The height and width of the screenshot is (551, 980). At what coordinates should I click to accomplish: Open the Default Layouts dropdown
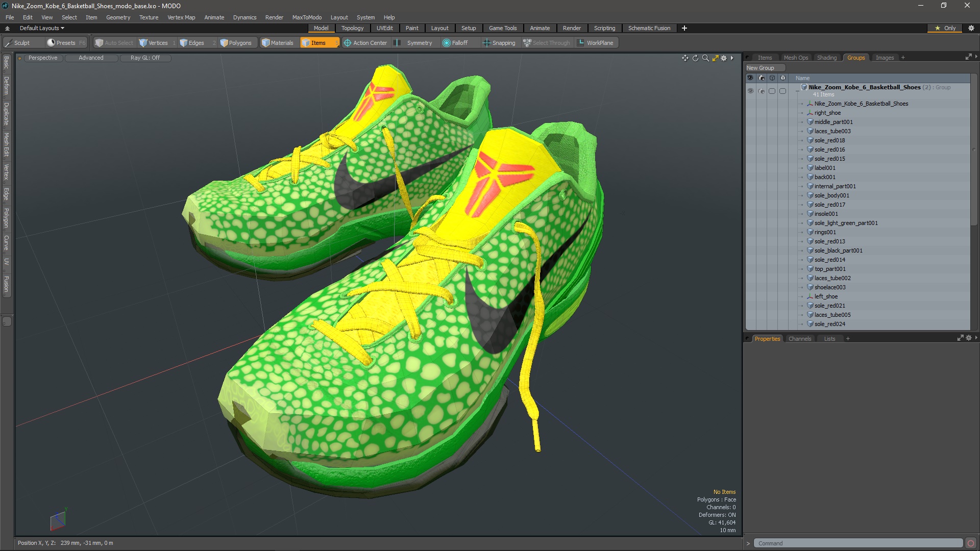[x=42, y=28]
